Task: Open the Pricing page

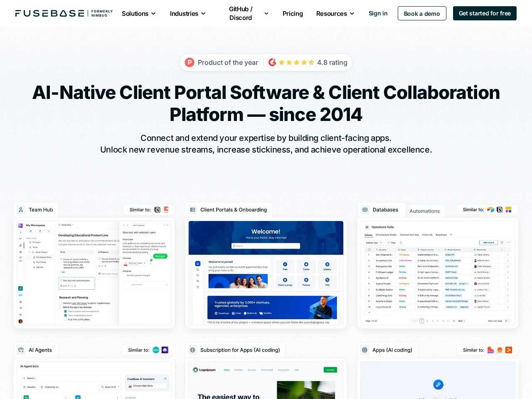Action: pos(293,13)
